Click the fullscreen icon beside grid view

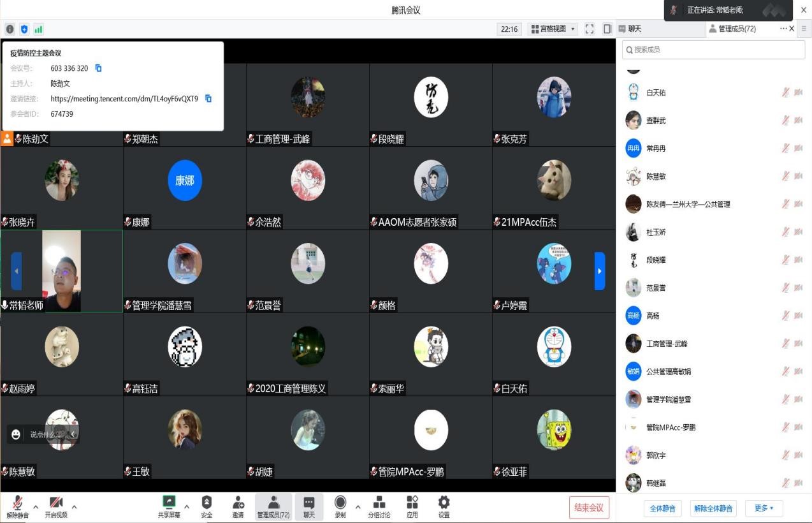590,29
